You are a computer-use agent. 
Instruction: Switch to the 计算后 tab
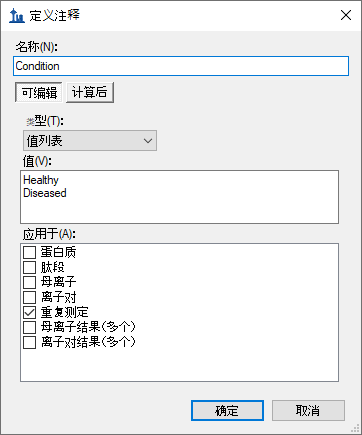point(90,92)
